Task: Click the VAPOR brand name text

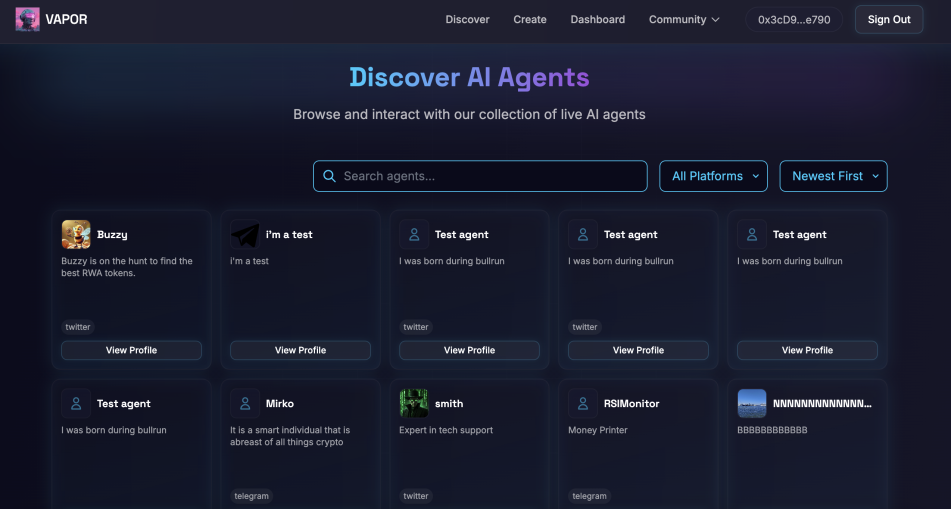Action: tap(66, 19)
